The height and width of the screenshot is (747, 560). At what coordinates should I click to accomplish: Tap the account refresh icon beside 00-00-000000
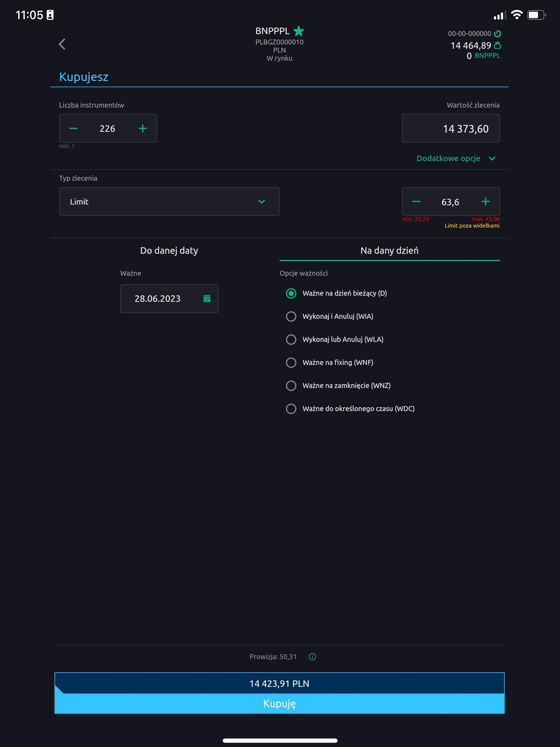click(x=497, y=34)
